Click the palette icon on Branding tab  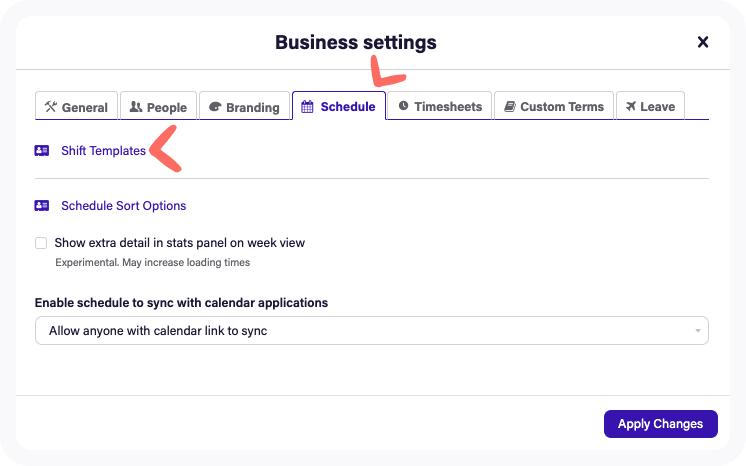pyautogui.click(x=215, y=107)
